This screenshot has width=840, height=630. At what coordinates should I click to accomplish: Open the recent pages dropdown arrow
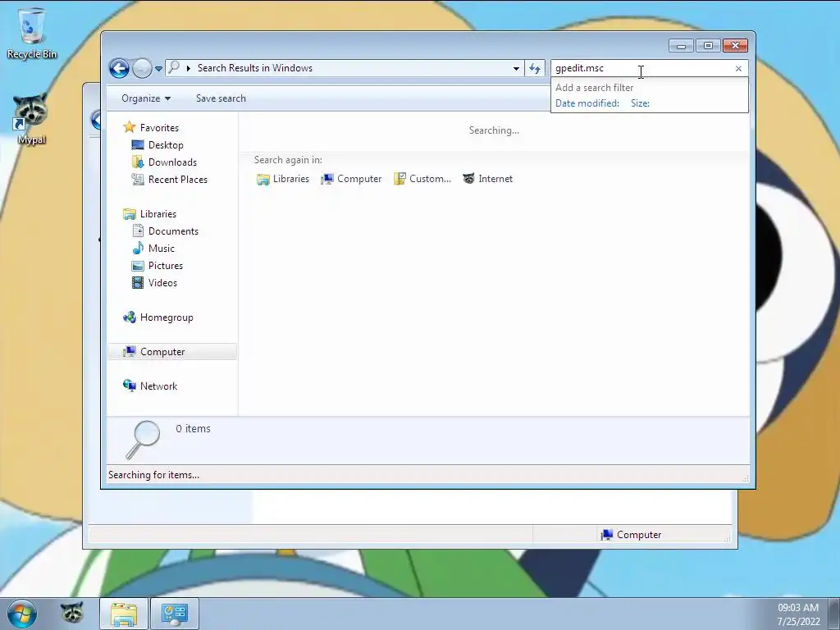coord(158,69)
